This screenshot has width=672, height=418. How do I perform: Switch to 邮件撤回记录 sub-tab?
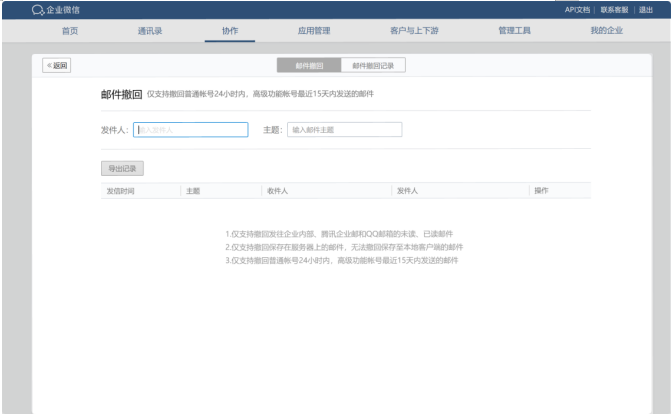373,65
